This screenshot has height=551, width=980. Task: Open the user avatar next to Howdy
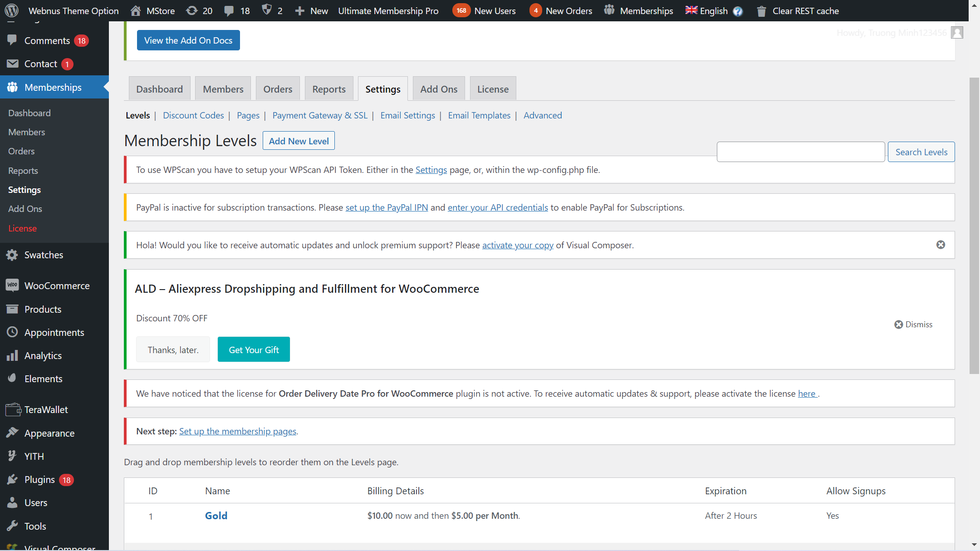coord(957,33)
